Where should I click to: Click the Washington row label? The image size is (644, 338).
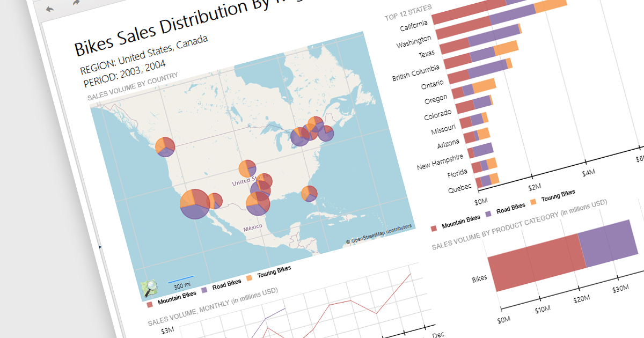click(x=414, y=42)
